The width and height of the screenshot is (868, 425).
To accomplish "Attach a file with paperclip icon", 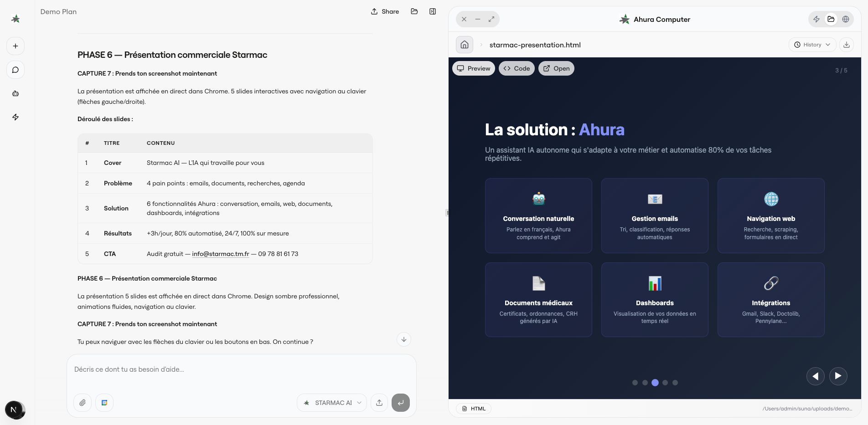I will [83, 403].
